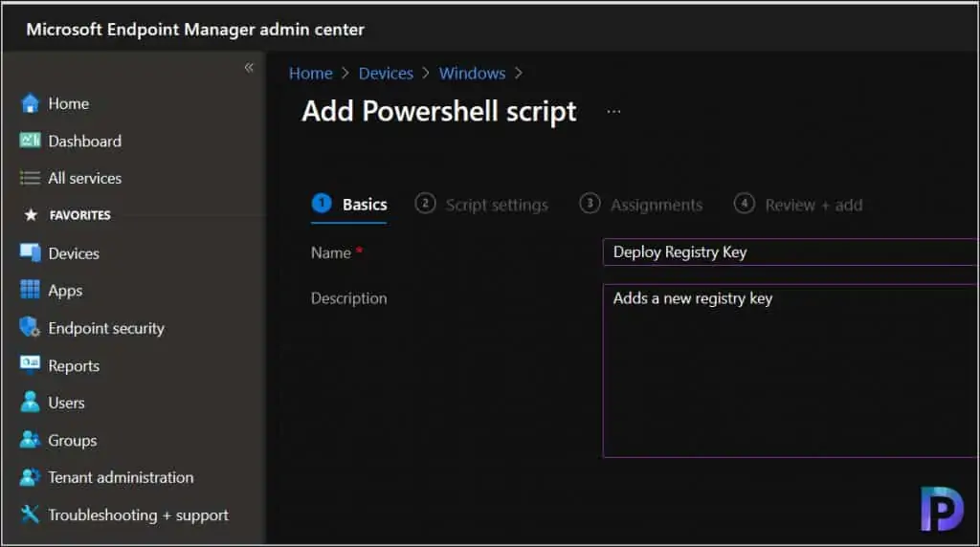Collapse the sidebar with double chevron
The image size is (980, 547).
(x=249, y=68)
